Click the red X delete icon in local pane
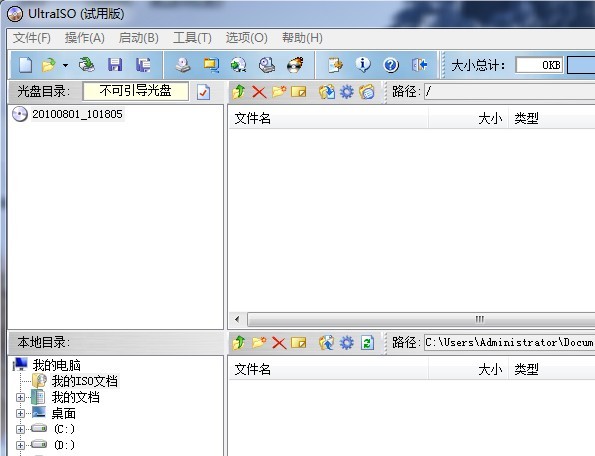Screen dimensions: 595x456 279,343
